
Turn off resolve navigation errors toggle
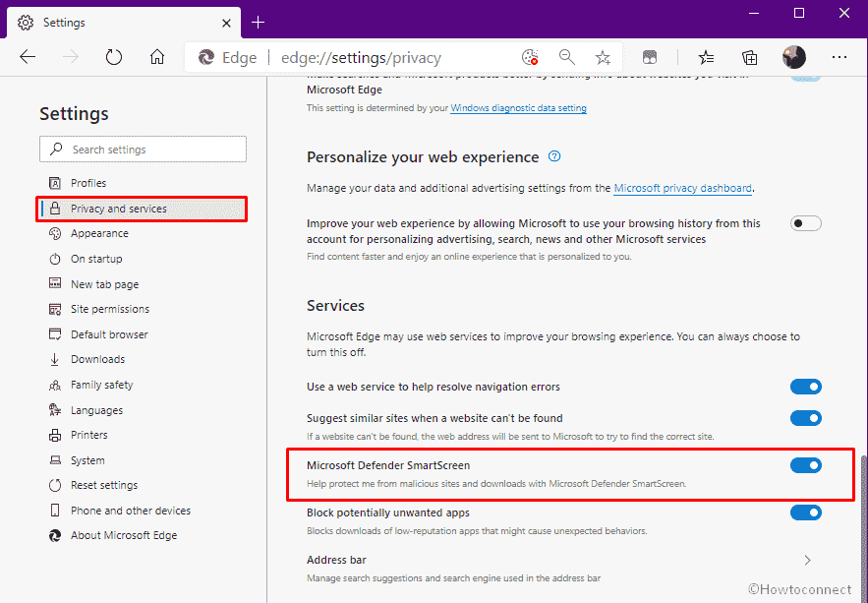click(805, 387)
